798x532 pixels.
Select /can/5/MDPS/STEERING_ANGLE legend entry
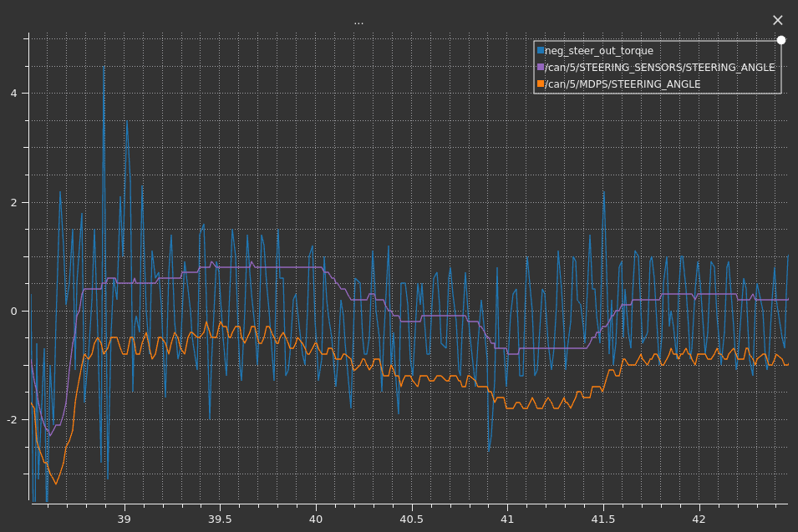(x=623, y=84)
